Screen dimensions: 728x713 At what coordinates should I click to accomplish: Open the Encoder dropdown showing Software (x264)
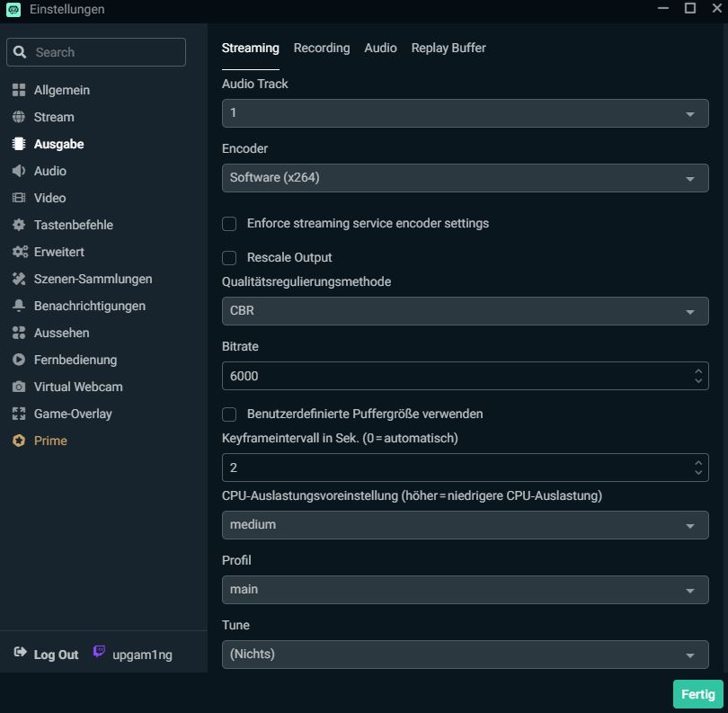click(x=465, y=178)
